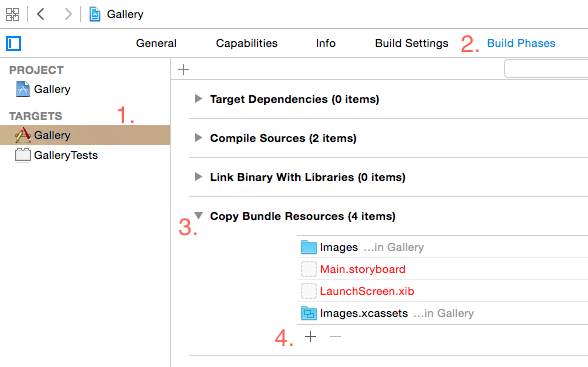Expand Link Binary With Libraries triangle
This screenshot has width=588, height=367.
198,177
